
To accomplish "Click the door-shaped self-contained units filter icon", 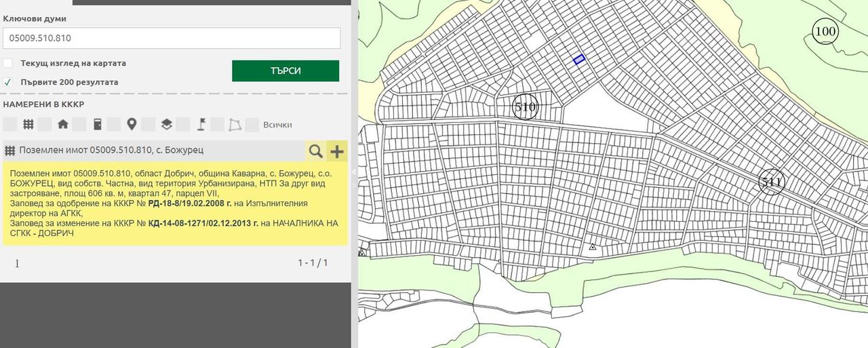I will coord(98,124).
